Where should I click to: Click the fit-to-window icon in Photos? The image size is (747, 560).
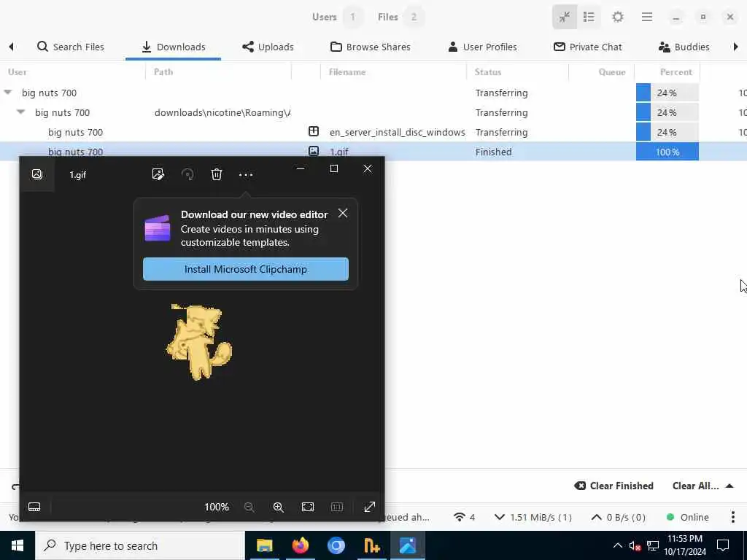pyautogui.click(x=308, y=507)
